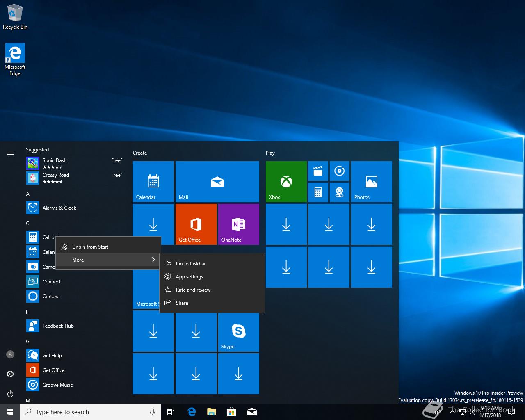
Task: Launch Get Office from the app list
Action: (75, 370)
